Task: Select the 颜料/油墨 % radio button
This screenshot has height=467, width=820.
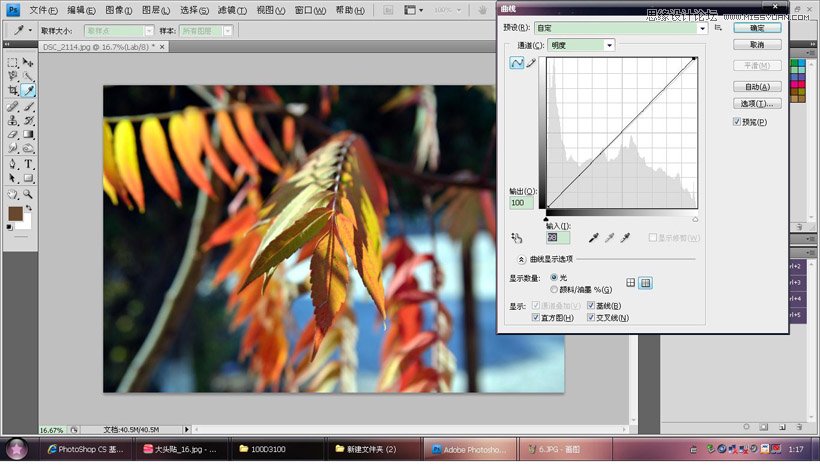Action: pyautogui.click(x=554, y=289)
